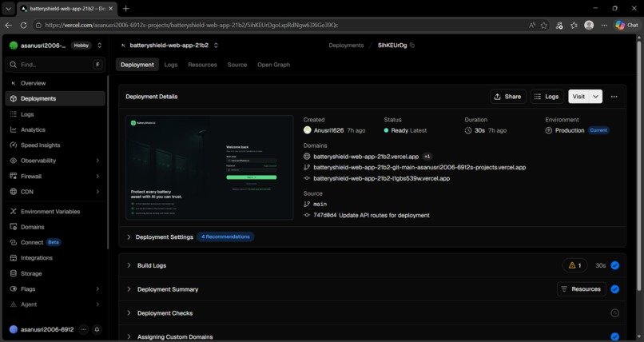This screenshot has height=342, width=644.
Task: Expand the CDN submenu chevron
Action: coord(97,192)
